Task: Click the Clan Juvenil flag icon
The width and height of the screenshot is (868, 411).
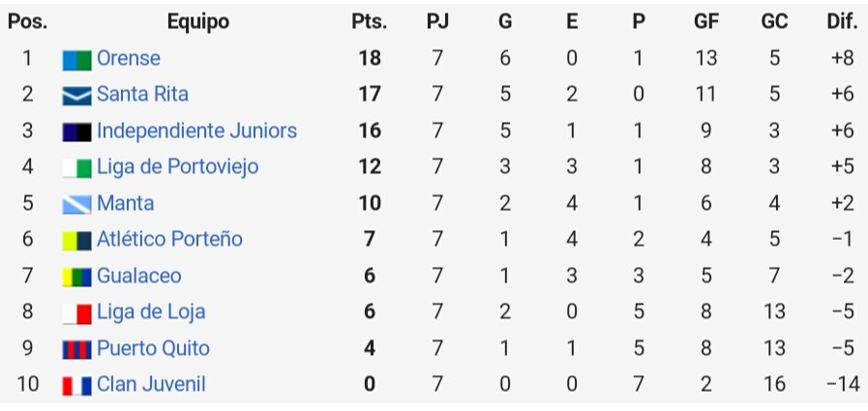Action: pos(76,386)
